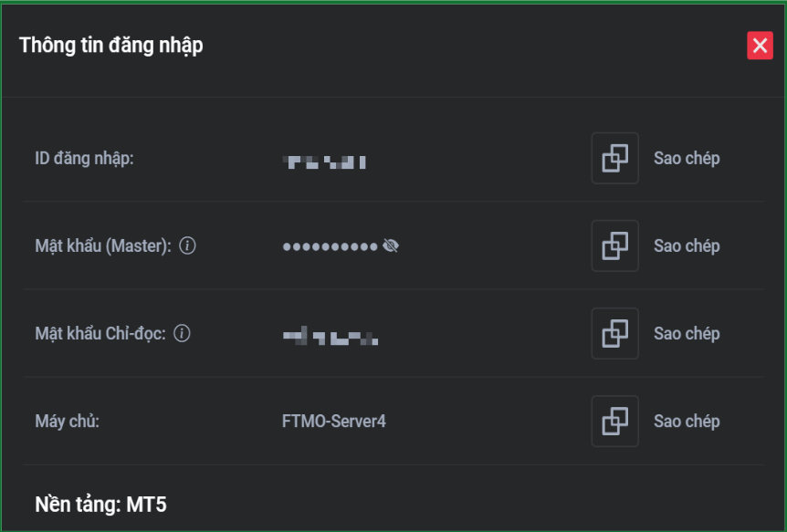Screen dimensions: 787x532
Task: Click the Máy chủ label
Action: (67, 422)
